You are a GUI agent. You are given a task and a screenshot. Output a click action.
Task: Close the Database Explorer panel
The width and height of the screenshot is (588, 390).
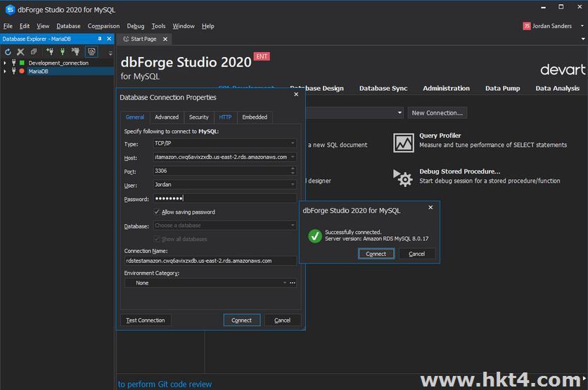(109, 39)
